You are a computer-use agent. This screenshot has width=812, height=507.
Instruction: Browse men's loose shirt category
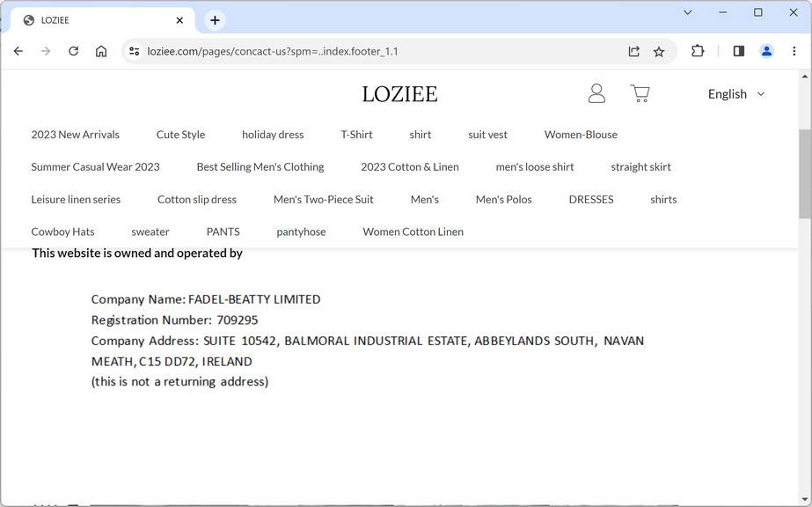click(535, 166)
